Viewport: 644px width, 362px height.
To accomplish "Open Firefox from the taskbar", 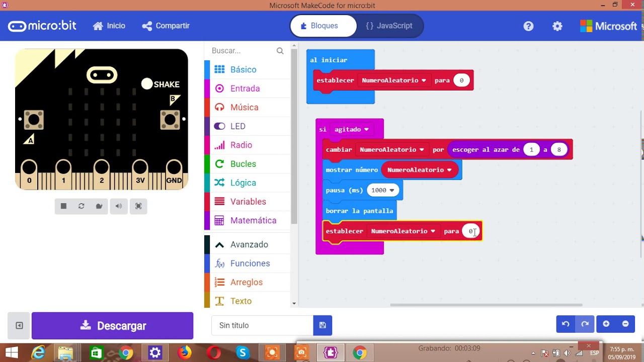I will pyautogui.click(x=185, y=353).
